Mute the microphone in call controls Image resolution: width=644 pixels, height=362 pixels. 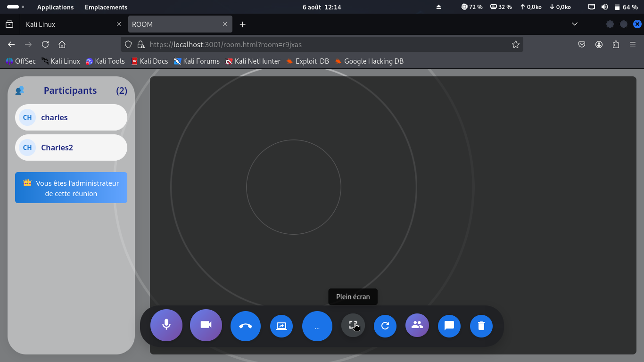tap(166, 325)
